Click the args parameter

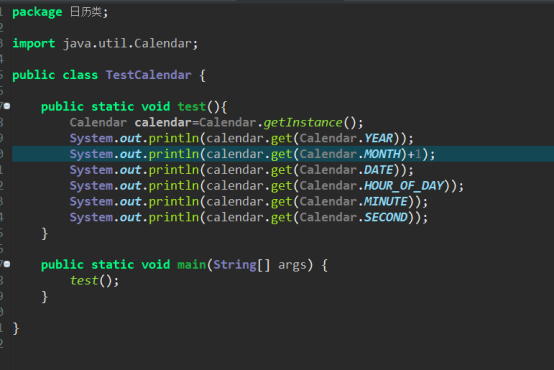pos(292,265)
